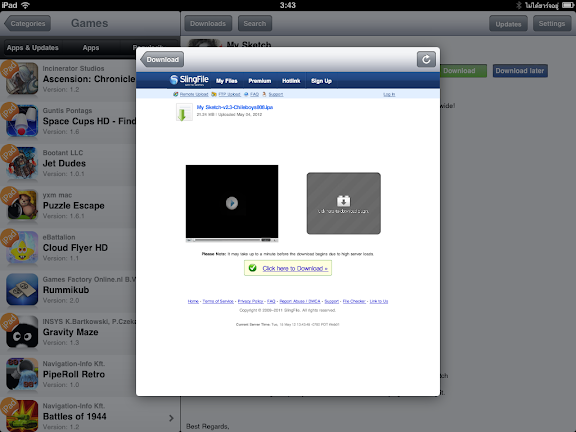
Task: Open the Link to Us footer link
Action: tap(379, 301)
